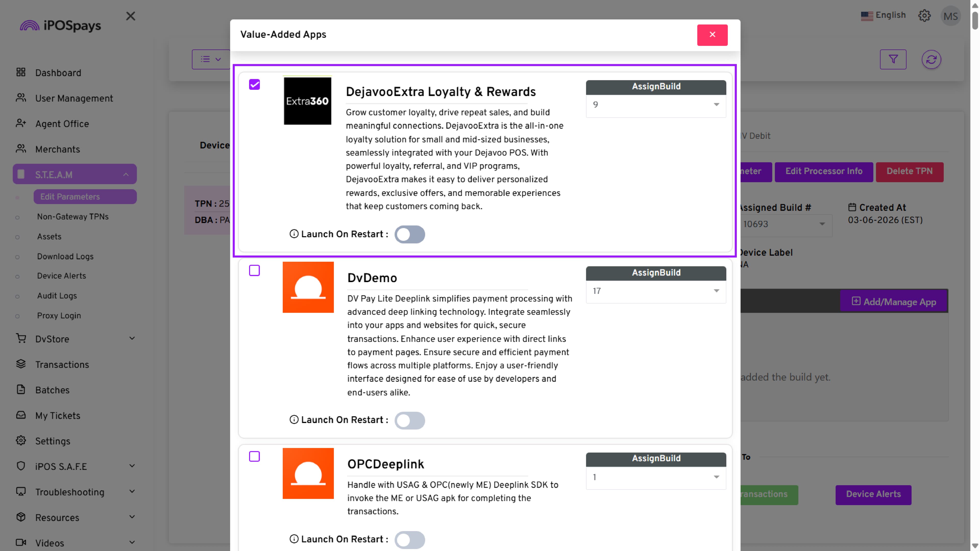Click the filter funnel icon
This screenshot has height=551, width=980.
[893, 59]
